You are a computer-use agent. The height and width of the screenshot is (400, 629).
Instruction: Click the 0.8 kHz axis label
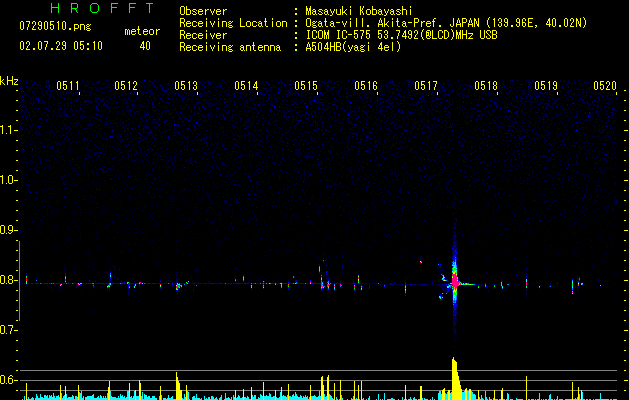pos(8,280)
